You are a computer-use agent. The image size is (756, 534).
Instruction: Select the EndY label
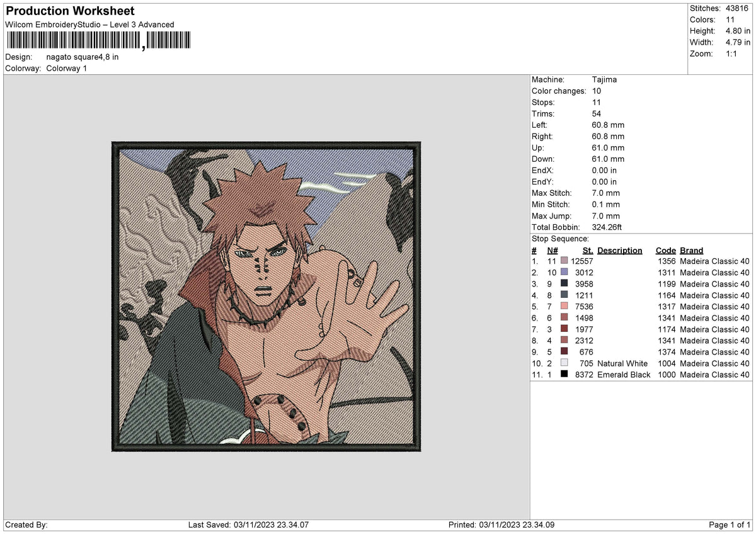542,182
